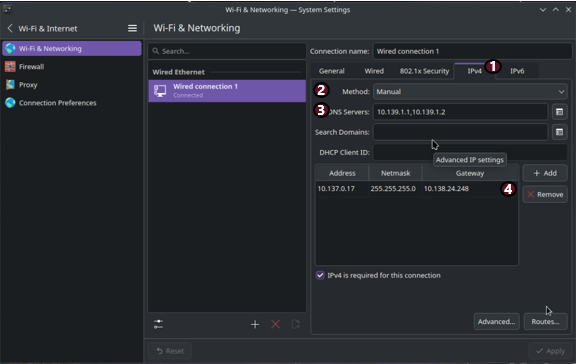
Task: Edit the Connection name field
Action: (x=472, y=51)
